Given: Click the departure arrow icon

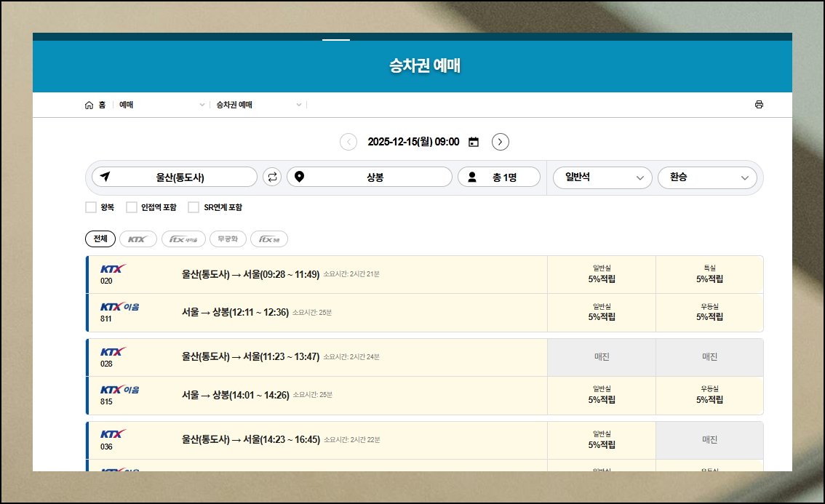Looking at the screenshot, I should coord(105,176).
